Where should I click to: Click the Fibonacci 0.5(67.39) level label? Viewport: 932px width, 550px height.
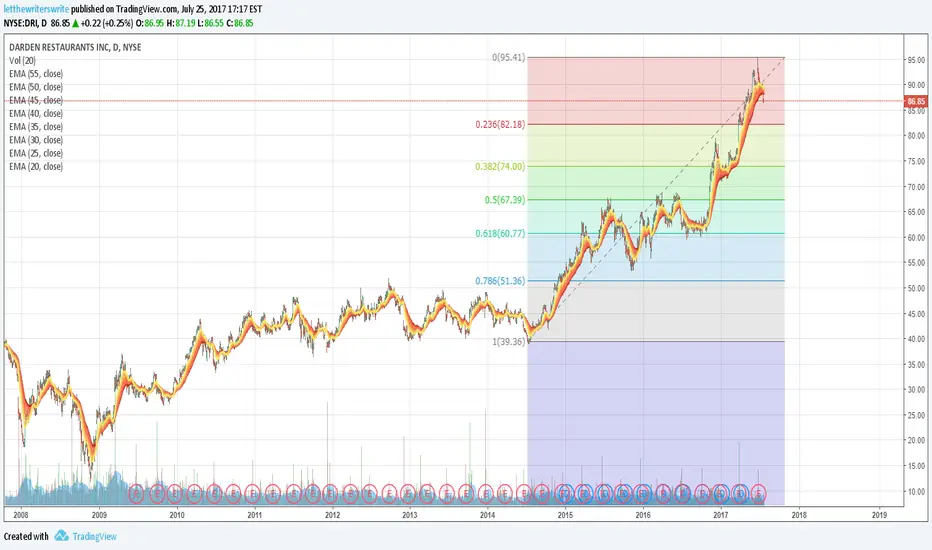[505, 200]
